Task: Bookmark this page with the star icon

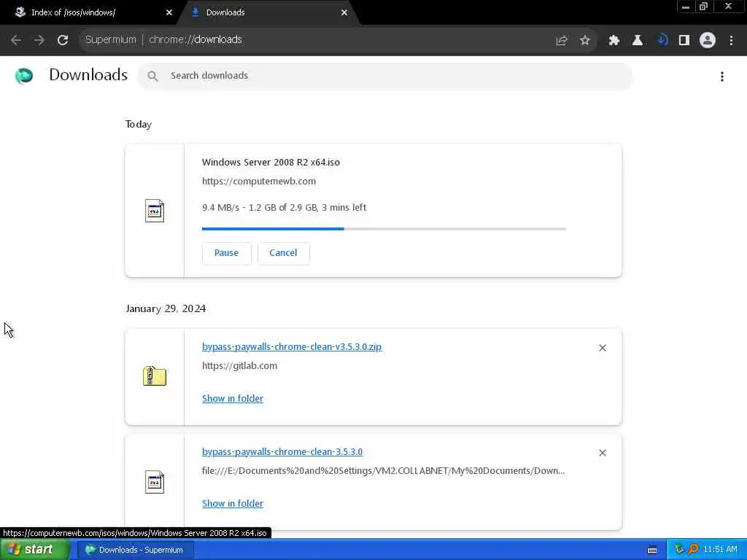Action: click(x=585, y=41)
